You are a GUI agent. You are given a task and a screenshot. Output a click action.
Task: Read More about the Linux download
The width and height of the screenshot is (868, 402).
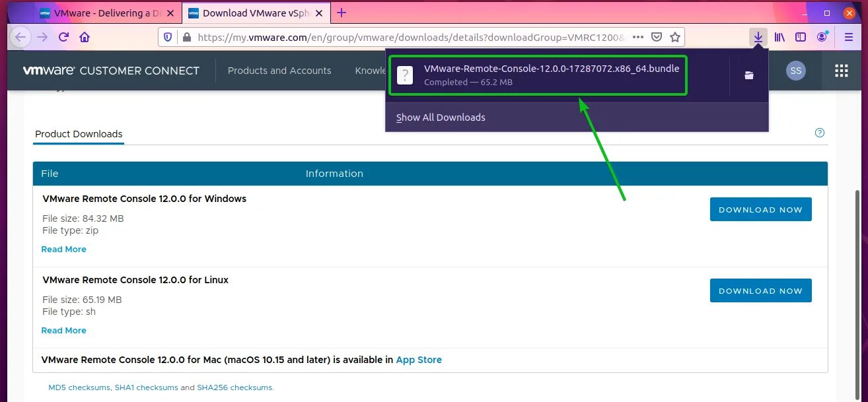click(63, 330)
